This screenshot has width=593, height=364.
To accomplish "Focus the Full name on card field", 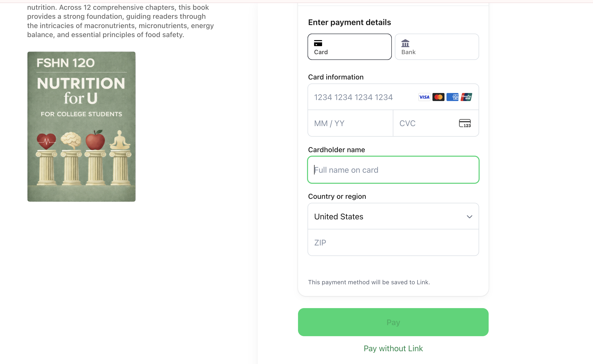I will click(x=393, y=170).
